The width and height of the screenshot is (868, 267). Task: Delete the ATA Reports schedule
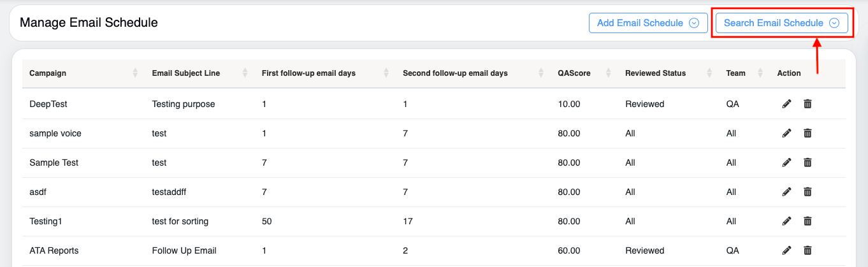807,250
